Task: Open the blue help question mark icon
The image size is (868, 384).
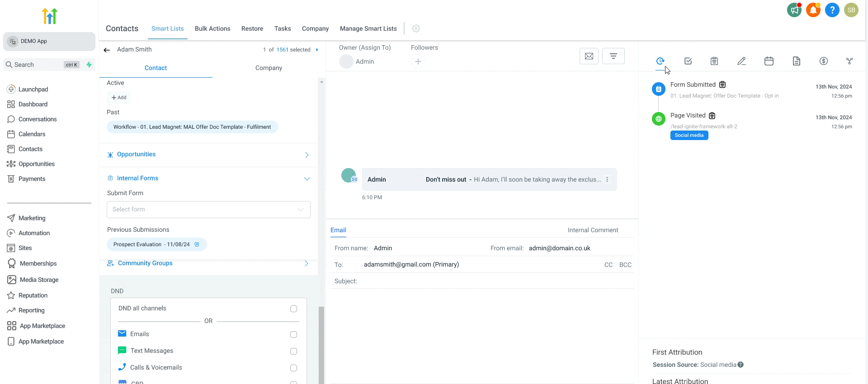Action: pyautogui.click(x=832, y=10)
